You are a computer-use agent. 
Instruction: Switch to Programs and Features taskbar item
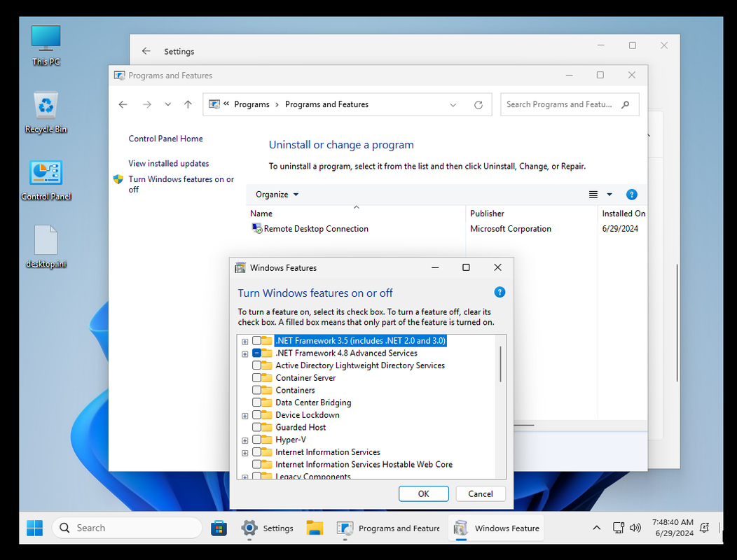pos(388,528)
